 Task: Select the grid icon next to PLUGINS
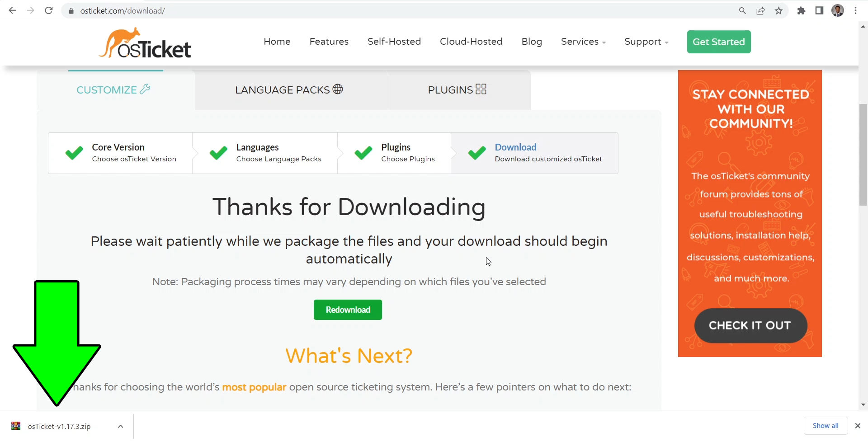481,89
